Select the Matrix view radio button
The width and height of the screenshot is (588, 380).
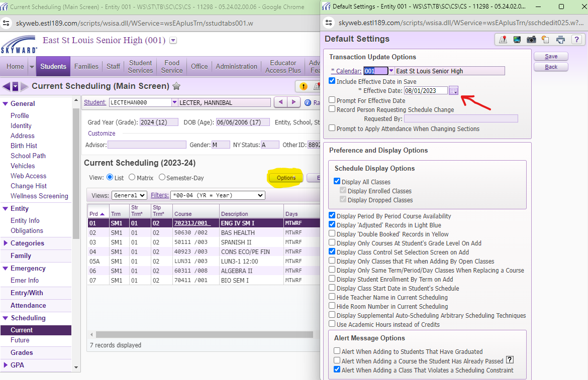click(132, 177)
